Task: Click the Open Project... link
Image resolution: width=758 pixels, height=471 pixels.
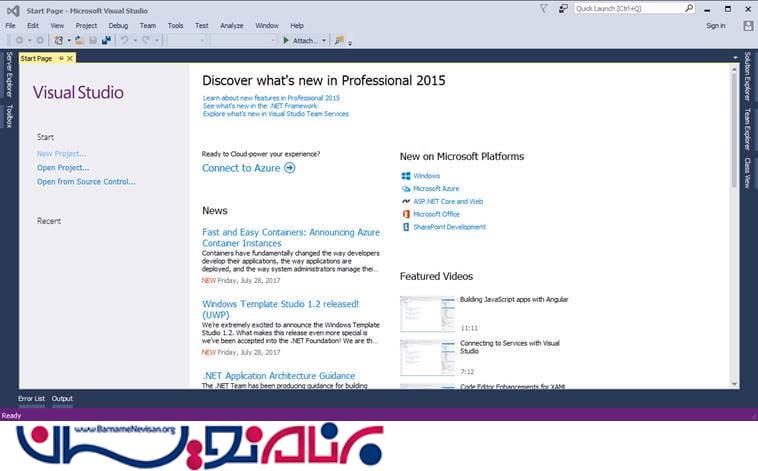Action: (x=63, y=168)
